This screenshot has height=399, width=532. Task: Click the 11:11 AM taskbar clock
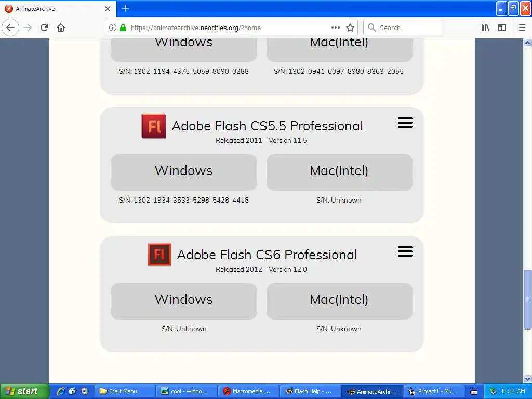pos(513,391)
